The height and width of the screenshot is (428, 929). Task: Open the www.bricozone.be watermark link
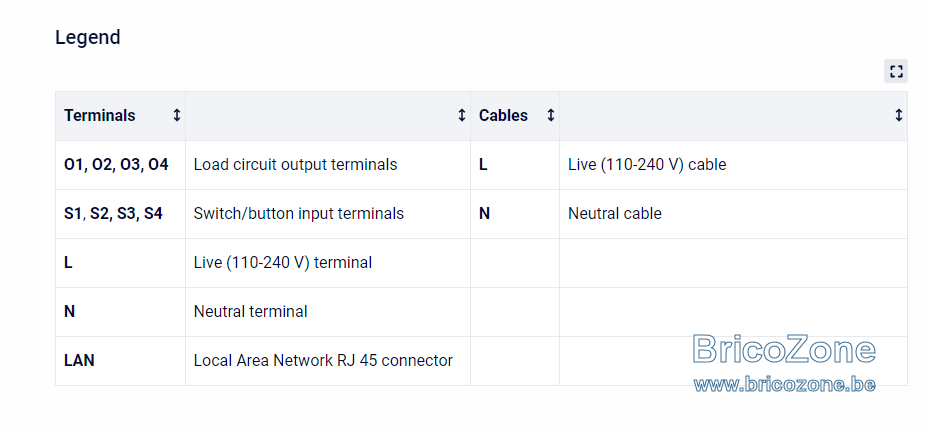[784, 384]
